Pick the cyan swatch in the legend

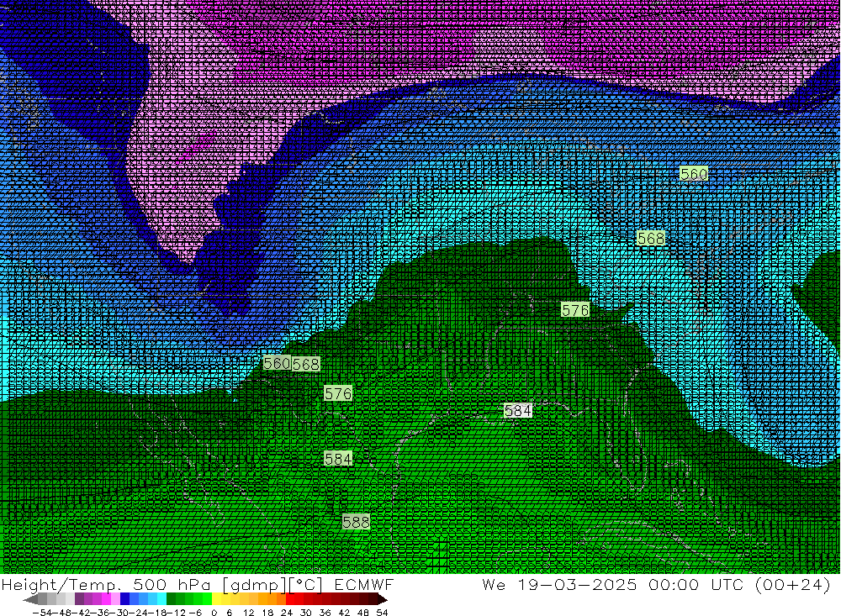[161, 599]
